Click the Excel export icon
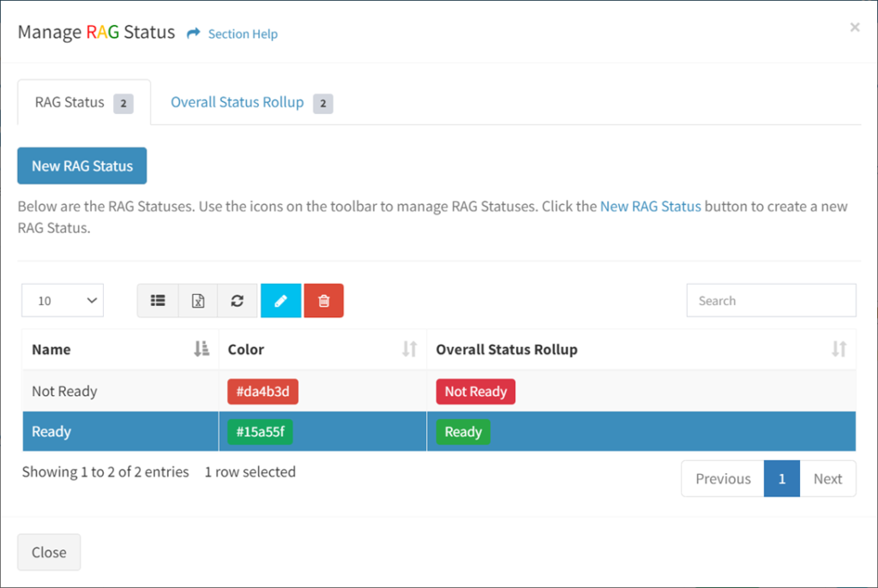The width and height of the screenshot is (878, 588). pos(197,300)
